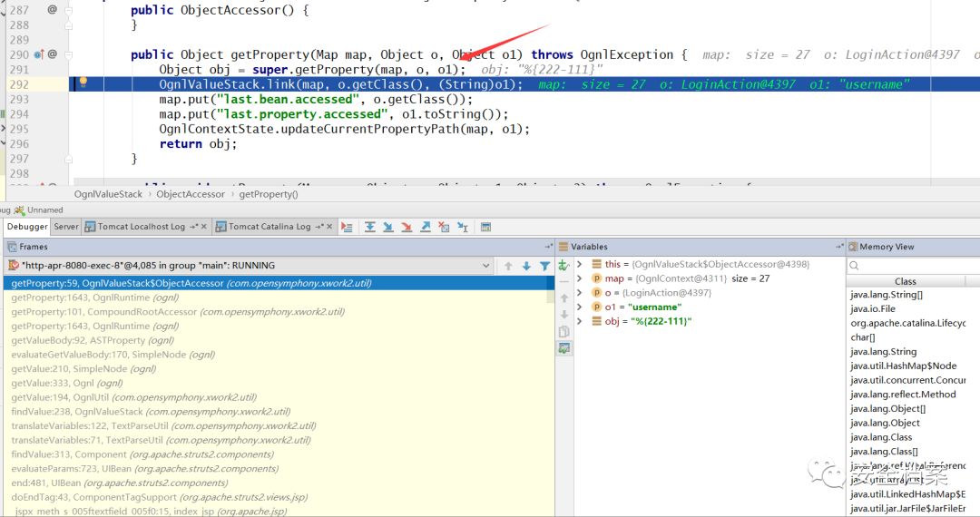Expand the 'obj' variable node
The height and width of the screenshot is (517, 980).
579,321
